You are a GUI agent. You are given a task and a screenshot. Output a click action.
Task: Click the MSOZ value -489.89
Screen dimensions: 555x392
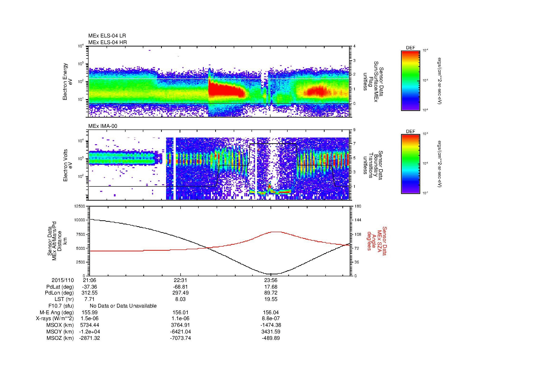tap(271, 338)
